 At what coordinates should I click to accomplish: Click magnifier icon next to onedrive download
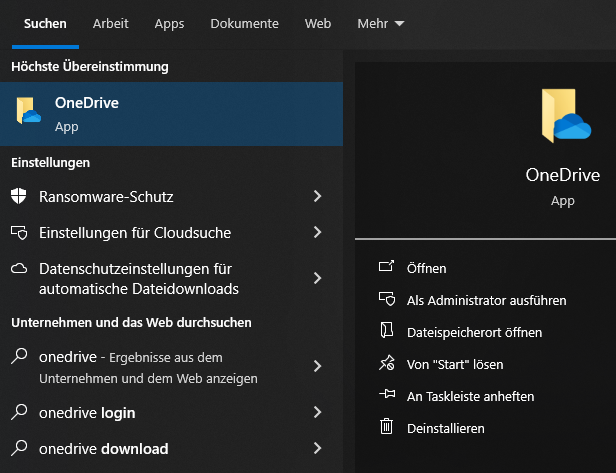coord(19,448)
